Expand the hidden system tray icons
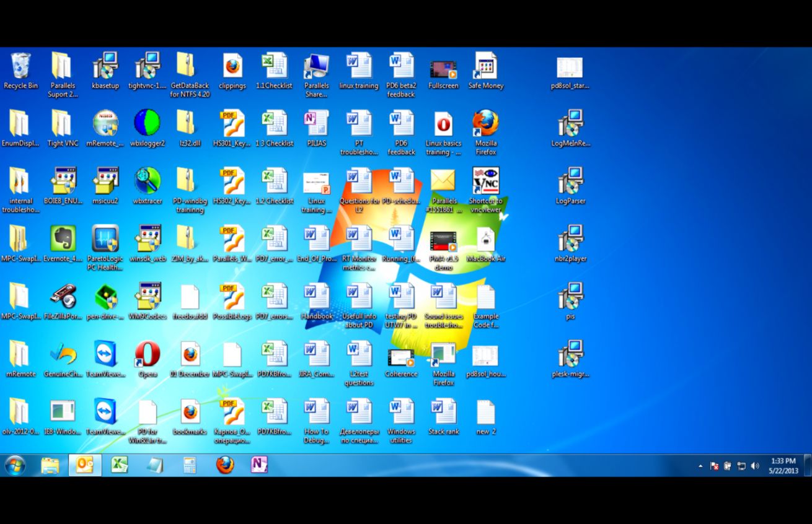Viewport: 812px width, 524px height. pyautogui.click(x=701, y=465)
